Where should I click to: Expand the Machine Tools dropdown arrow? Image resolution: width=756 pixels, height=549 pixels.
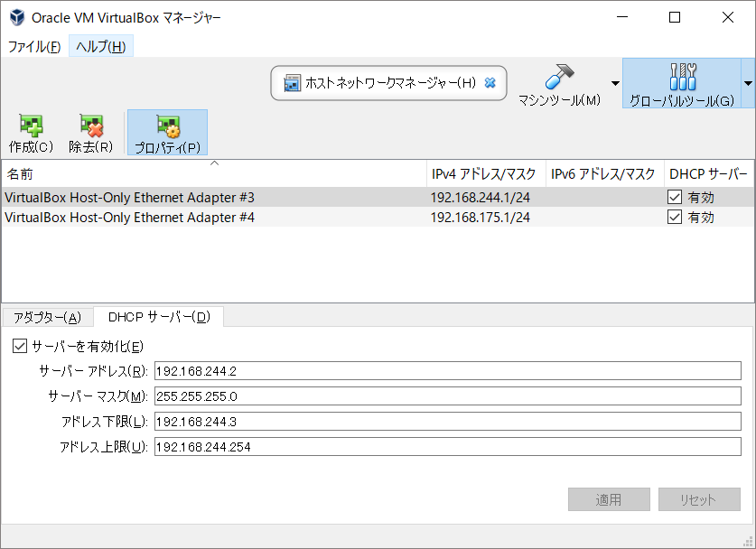click(x=615, y=83)
